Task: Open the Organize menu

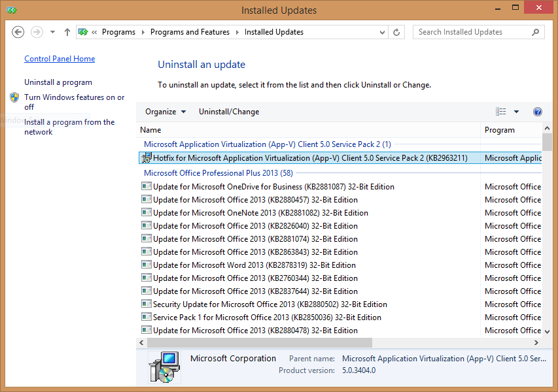Action: pos(166,112)
